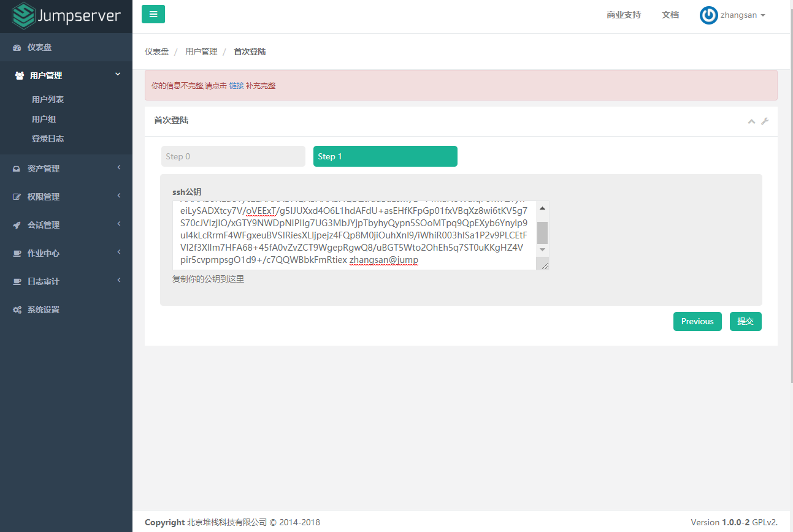The width and height of the screenshot is (793, 532).
Task: Click the 系统设置 gear icon
Action: (15, 309)
